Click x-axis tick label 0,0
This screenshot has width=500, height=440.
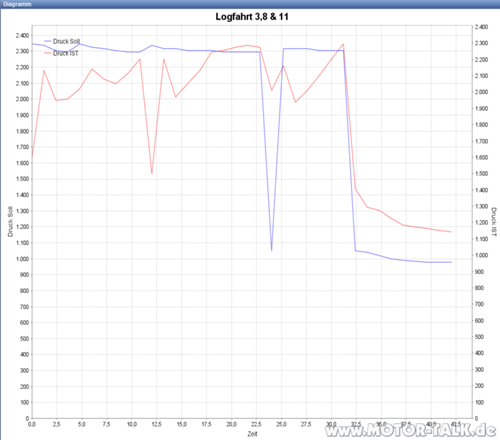click(32, 424)
